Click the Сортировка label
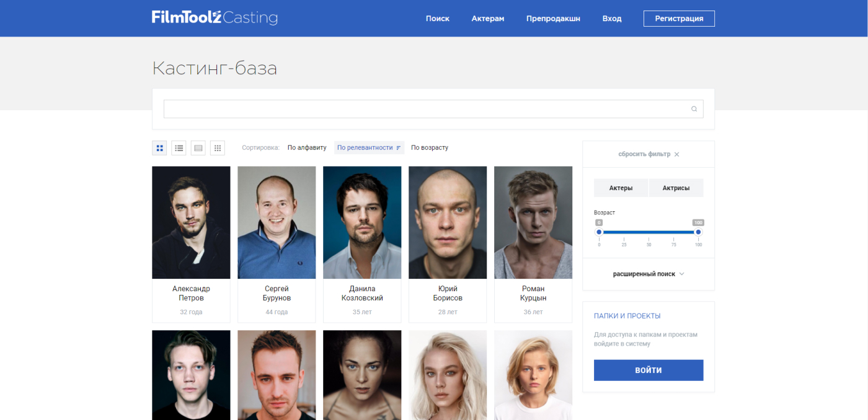Image resolution: width=868 pixels, height=420 pixels. (261, 148)
